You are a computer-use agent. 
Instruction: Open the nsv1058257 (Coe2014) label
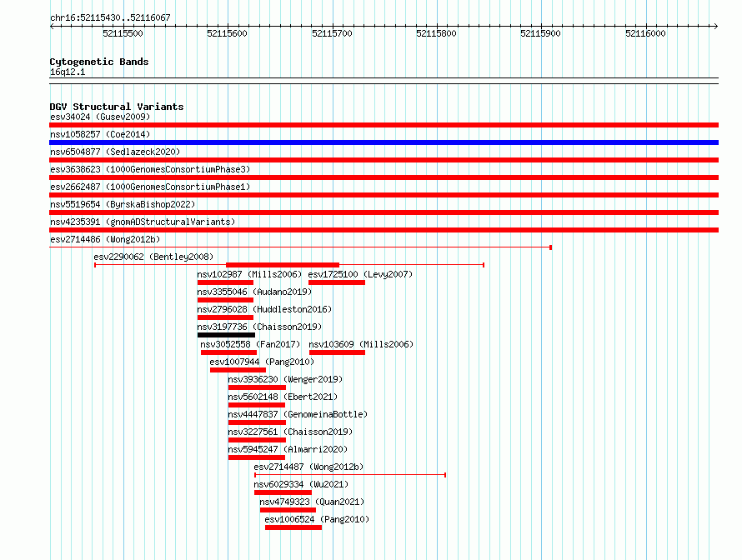(100, 134)
